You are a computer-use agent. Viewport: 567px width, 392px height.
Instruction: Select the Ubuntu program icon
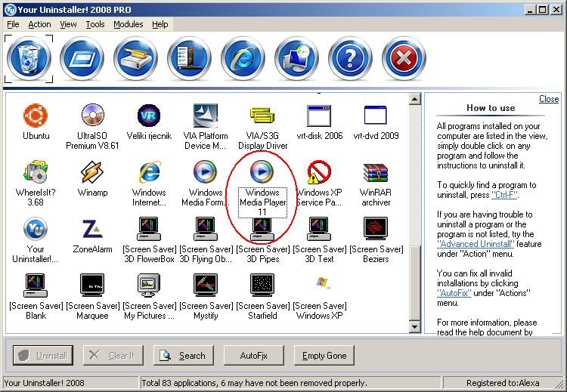click(x=36, y=116)
